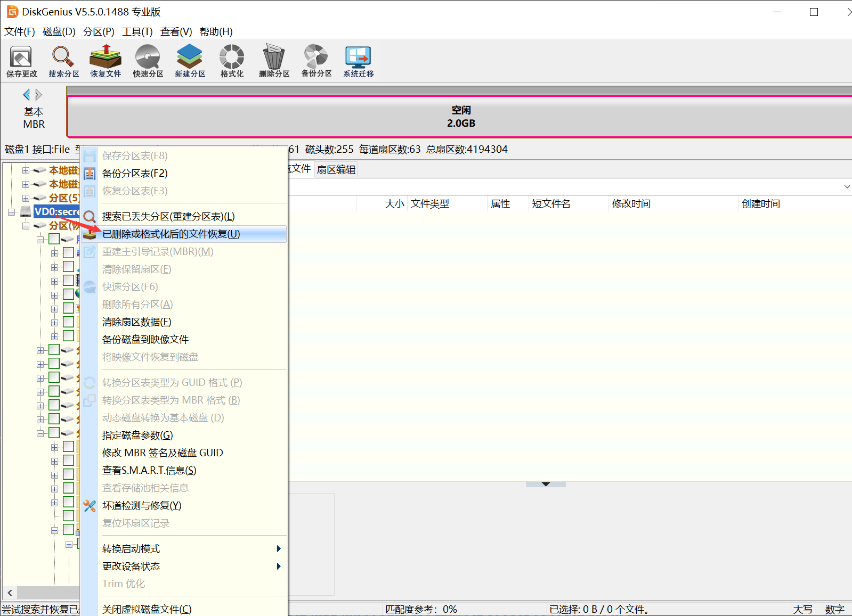
Task: Click the magnifier icon for 搜索已丢失分区
Action: [x=90, y=217]
